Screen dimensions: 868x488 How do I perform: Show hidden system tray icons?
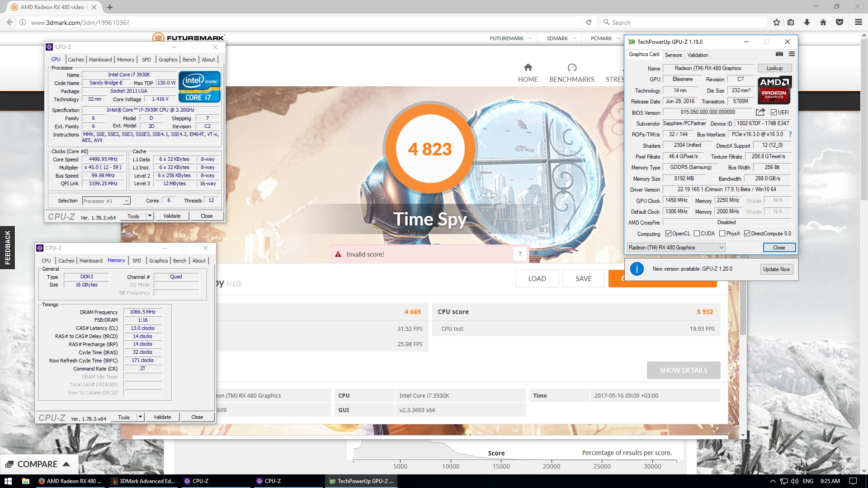[x=773, y=481]
